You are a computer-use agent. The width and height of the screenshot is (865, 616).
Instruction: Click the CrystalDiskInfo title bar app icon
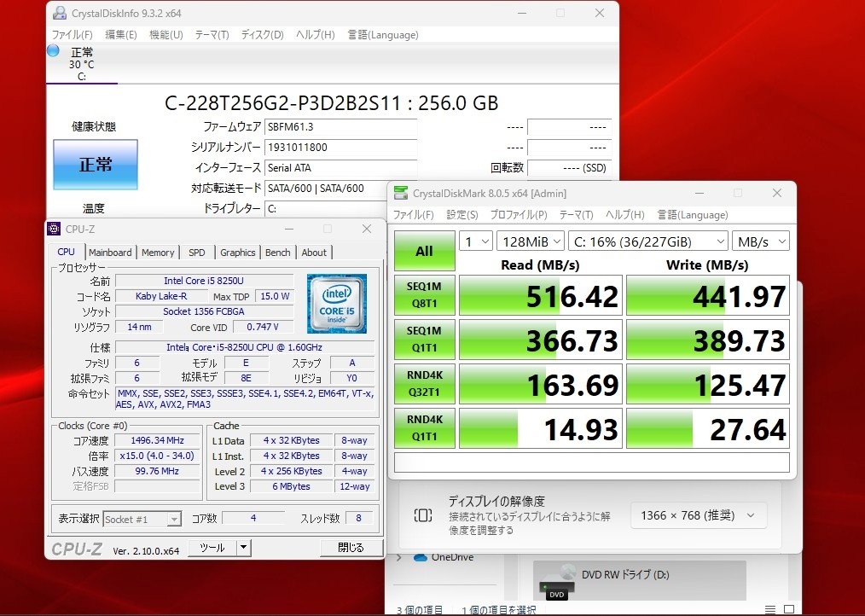(x=59, y=14)
